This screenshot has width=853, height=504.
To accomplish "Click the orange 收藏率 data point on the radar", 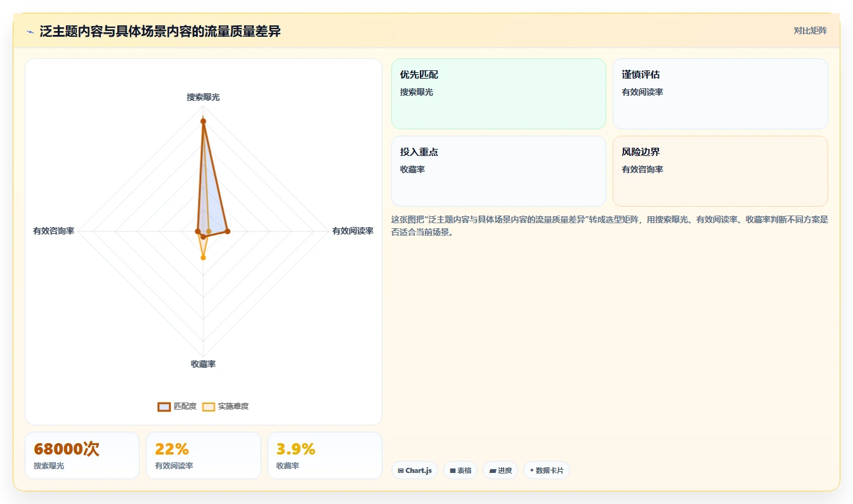I will pyautogui.click(x=203, y=257).
